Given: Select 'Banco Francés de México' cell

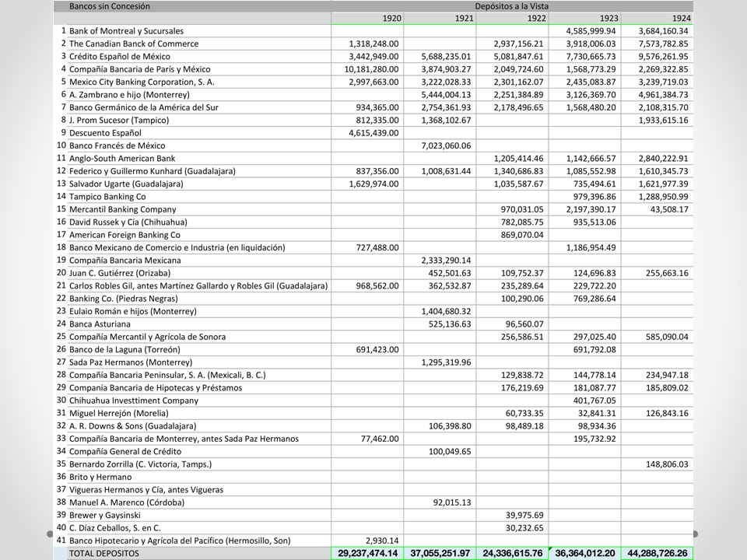Looking at the screenshot, I should (199, 145).
